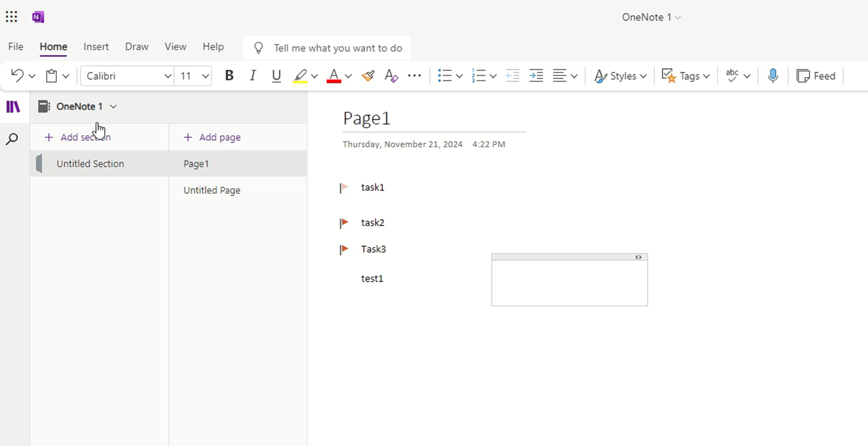Apply italic formatting
This screenshot has height=446, width=868.
(x=253, y=75)
